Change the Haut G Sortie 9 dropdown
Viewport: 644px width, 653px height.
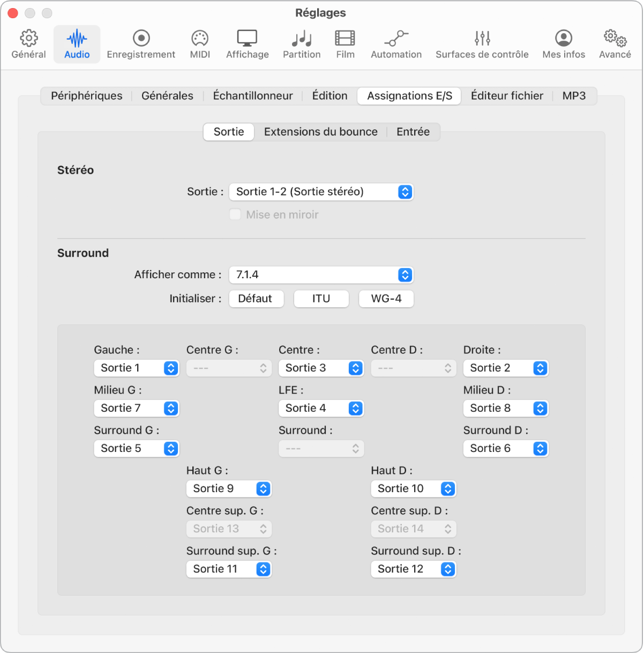tap(229, 489)
